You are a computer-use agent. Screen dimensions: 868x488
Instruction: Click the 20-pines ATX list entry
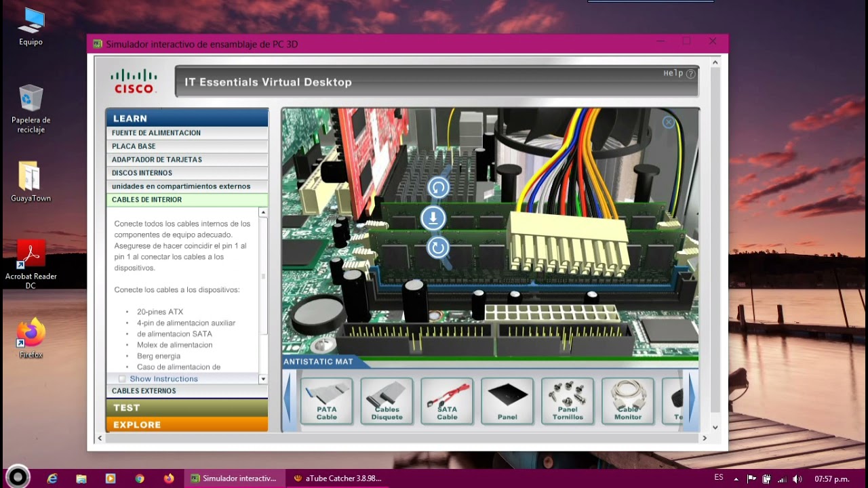[x=160, y=312]
